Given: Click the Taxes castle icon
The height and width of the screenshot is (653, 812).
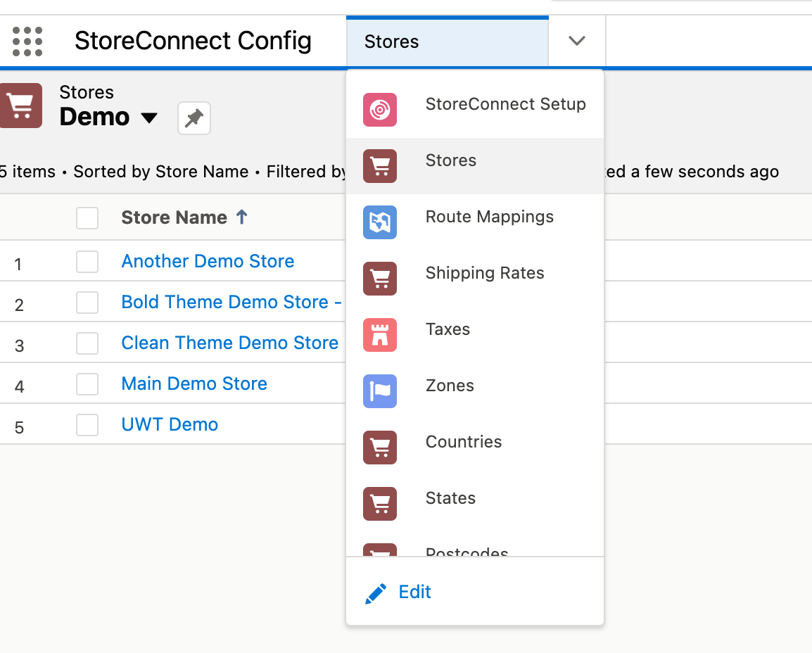Looking at the screenshot, I should point(380,335).
